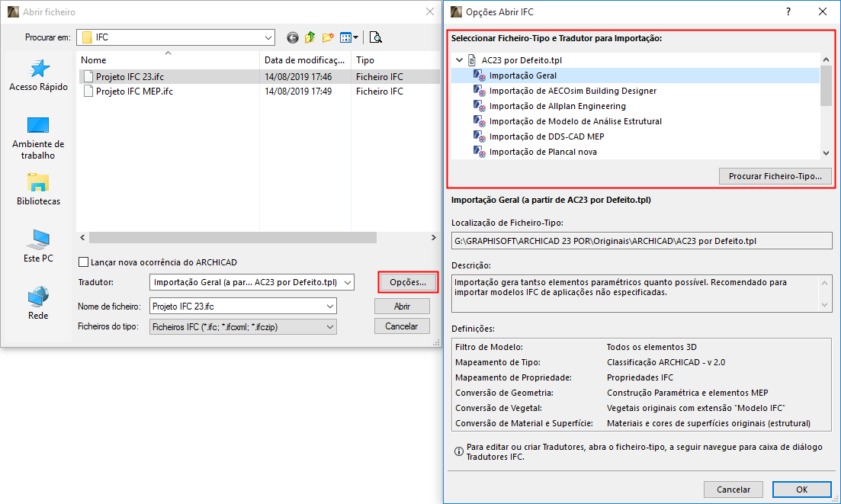Close the Abrir ficheiro dialog
The height and width of the screenshot is (504, 841).
tap(429, 11)
